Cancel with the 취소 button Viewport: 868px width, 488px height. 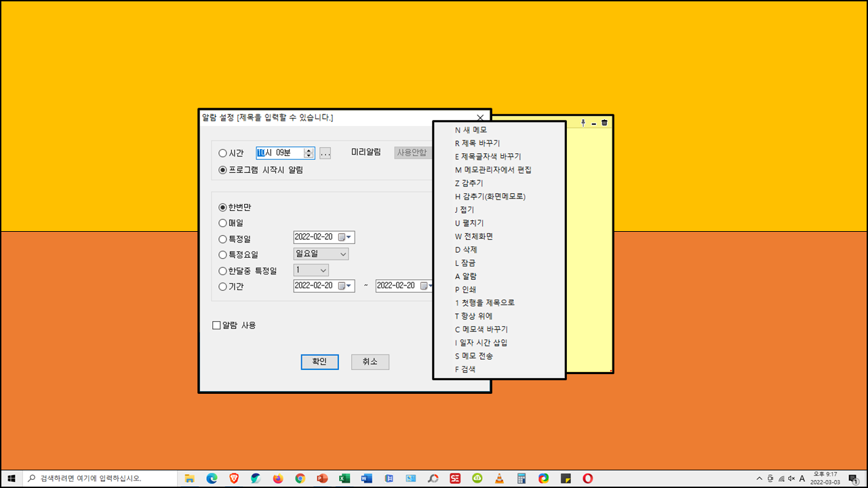(370, 362)
